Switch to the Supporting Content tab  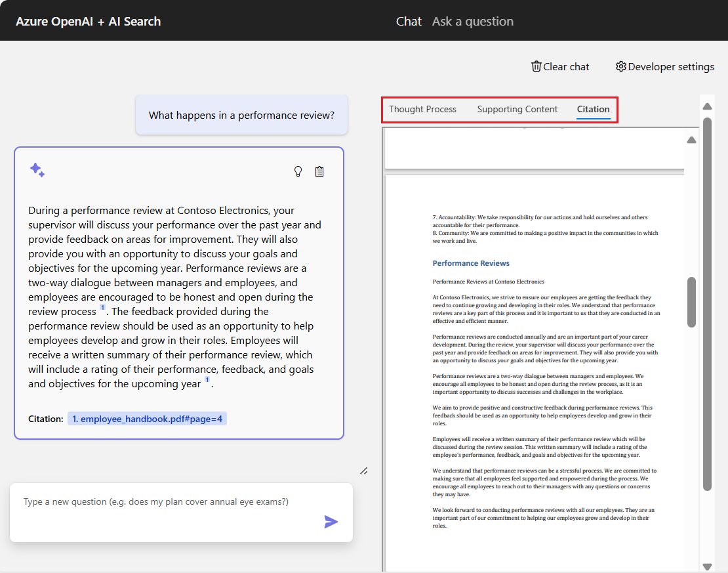[x=517, y=109]
